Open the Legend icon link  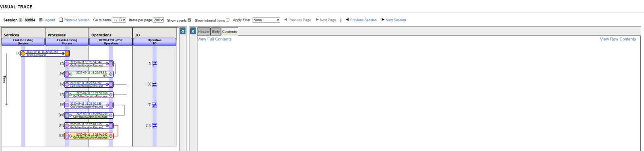point(41,20)
